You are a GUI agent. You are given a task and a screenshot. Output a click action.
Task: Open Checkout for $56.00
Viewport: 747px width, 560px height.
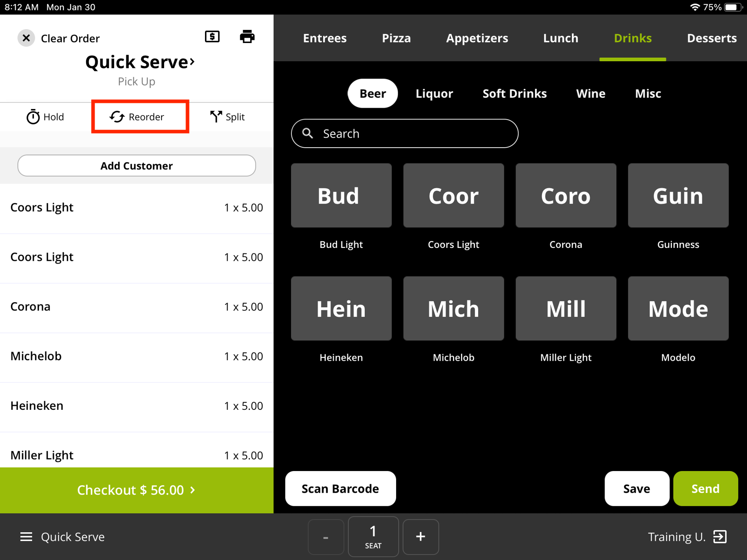[x=136, y=490]
